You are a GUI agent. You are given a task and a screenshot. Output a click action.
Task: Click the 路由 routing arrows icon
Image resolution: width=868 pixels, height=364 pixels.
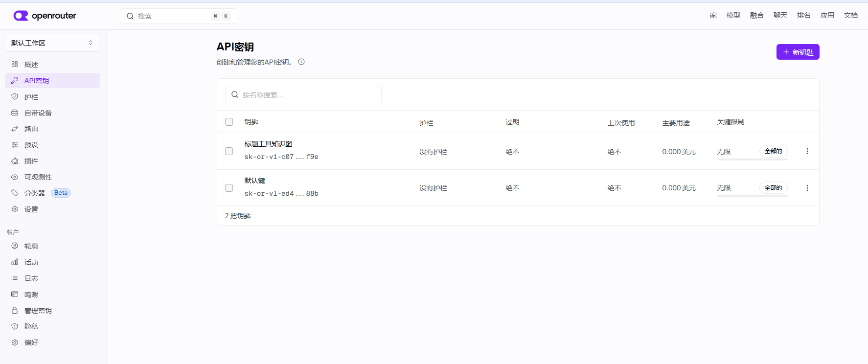[x=15, y=129]
